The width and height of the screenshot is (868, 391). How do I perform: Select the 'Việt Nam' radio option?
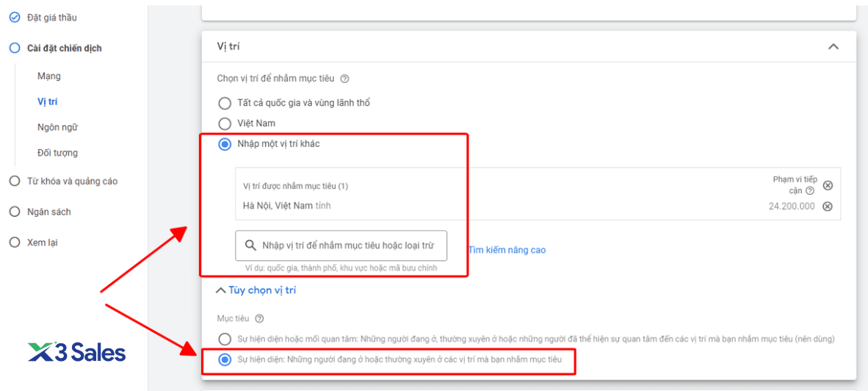pyautogui.click(x=225, y=123)
